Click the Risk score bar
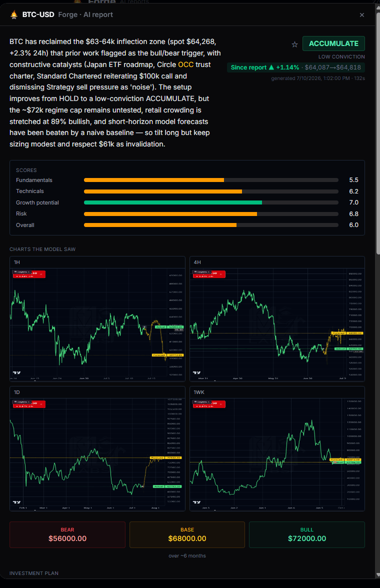Screen dimensions: 380x588 (x=211, y=214)
